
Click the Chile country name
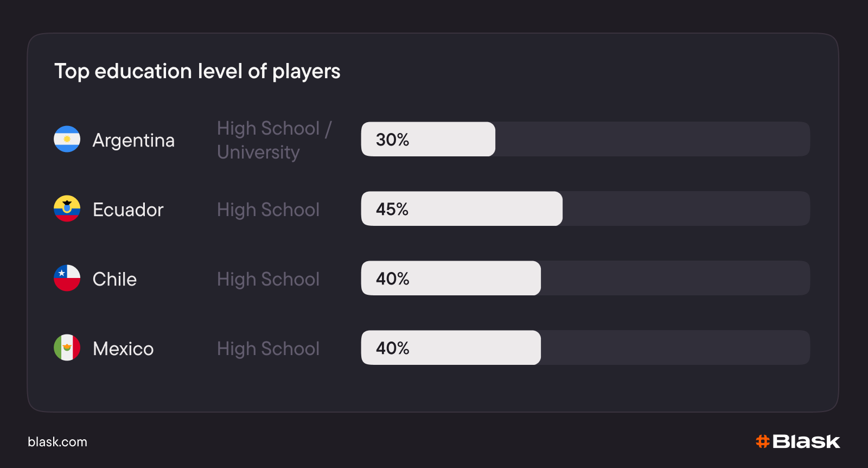click(x=114, y=279)
